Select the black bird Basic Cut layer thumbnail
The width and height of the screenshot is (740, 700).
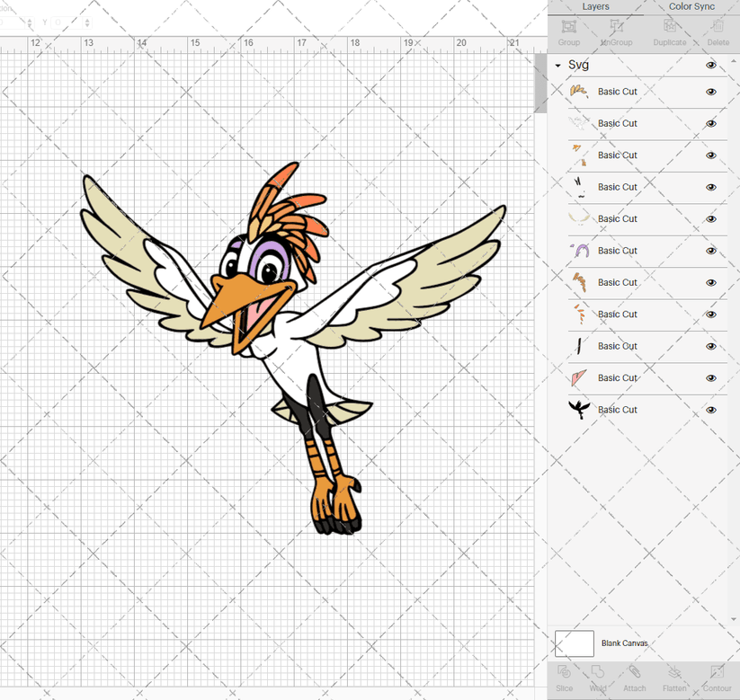(x=579, y=410)
